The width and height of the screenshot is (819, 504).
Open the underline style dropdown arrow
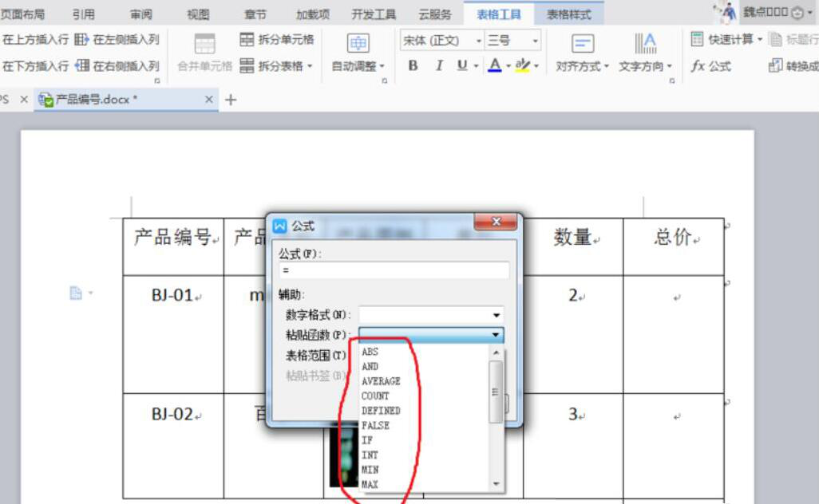476,66
